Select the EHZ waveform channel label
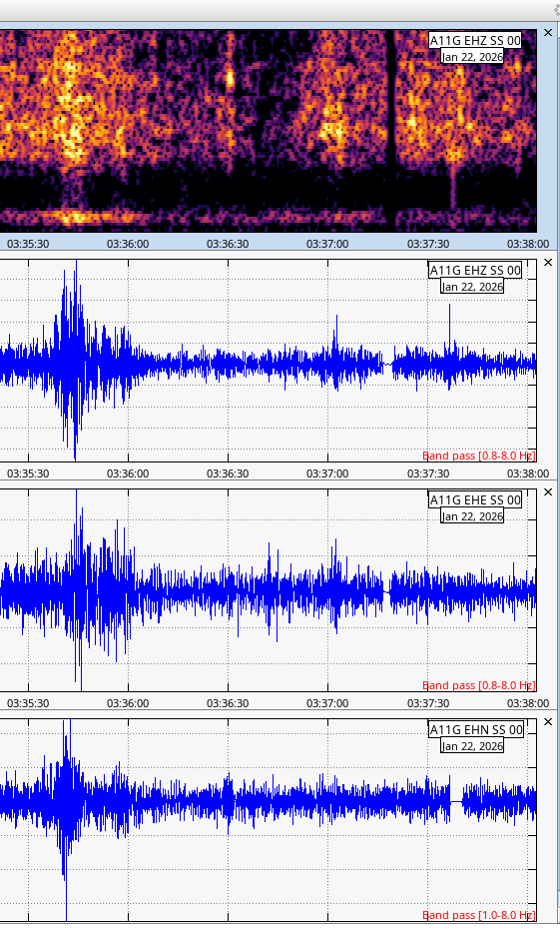This screenshot has width=560, height=933. [x=475, y=270]
